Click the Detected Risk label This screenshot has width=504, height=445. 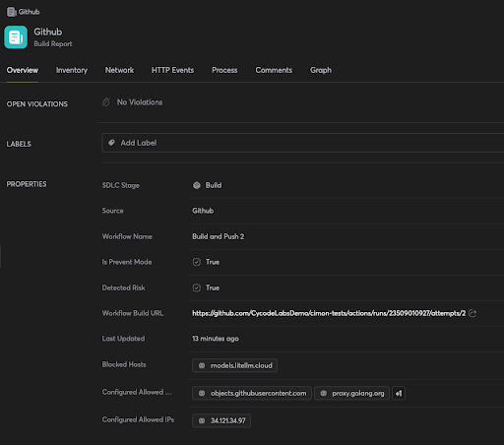[123, 287]
